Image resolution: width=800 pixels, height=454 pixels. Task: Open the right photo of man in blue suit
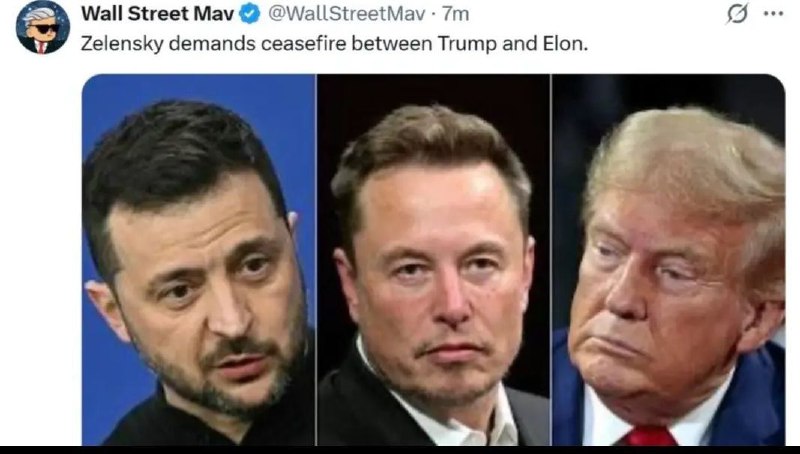[668, 260]
